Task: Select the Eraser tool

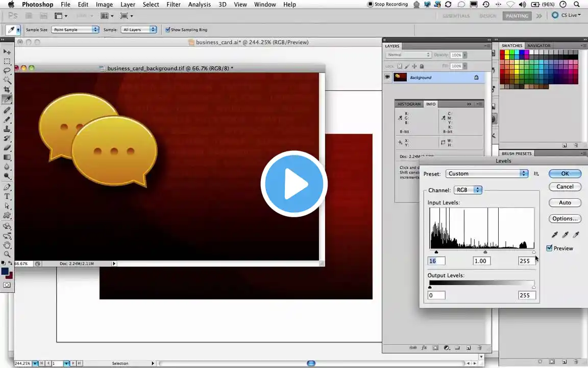Action: 7,148
